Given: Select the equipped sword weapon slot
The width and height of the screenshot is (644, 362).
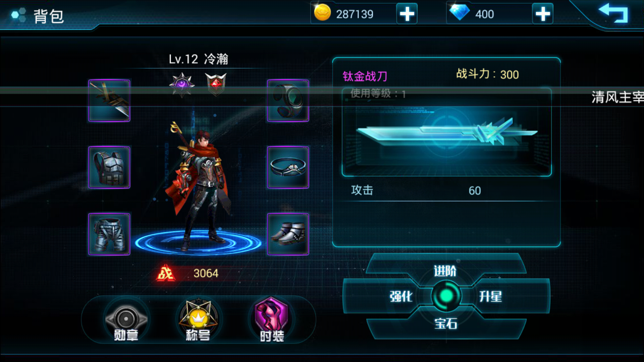Looking at the screenshot, I should (x=109, y=101).
